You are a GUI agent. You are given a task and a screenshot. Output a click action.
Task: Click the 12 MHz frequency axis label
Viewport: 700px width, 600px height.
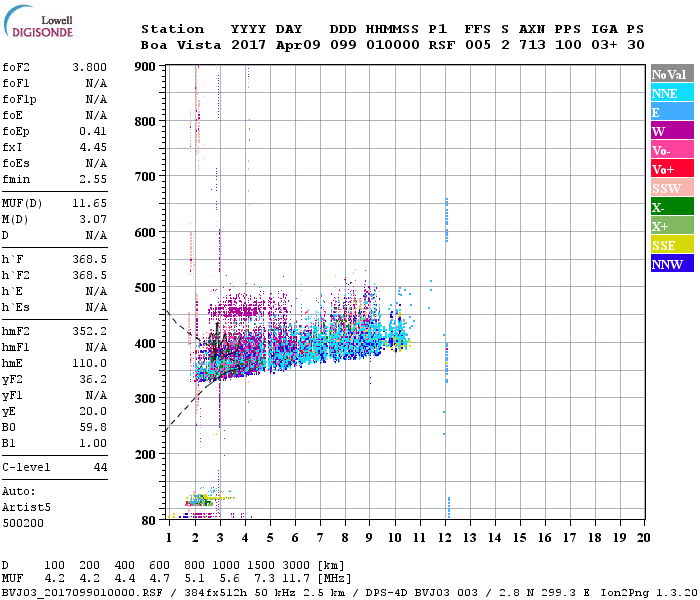tap(445, 538)
